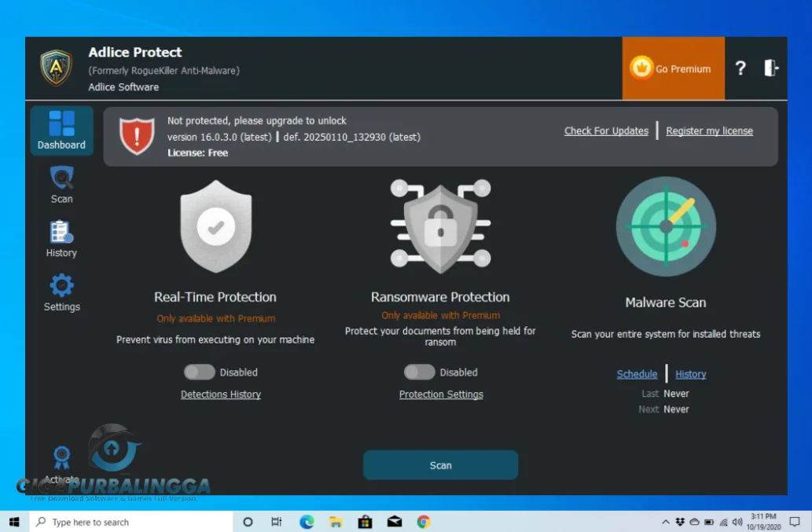Open File Explorer from the taskbar
812x532 pixels.
[x=336, y=522]
